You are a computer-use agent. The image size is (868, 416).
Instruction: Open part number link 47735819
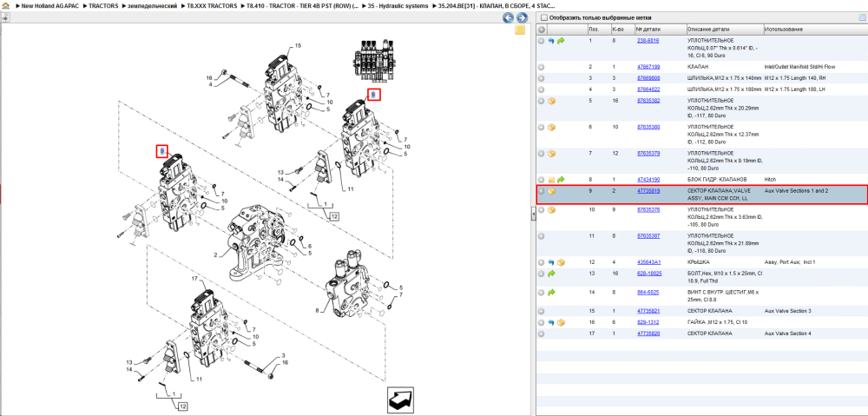648,191
